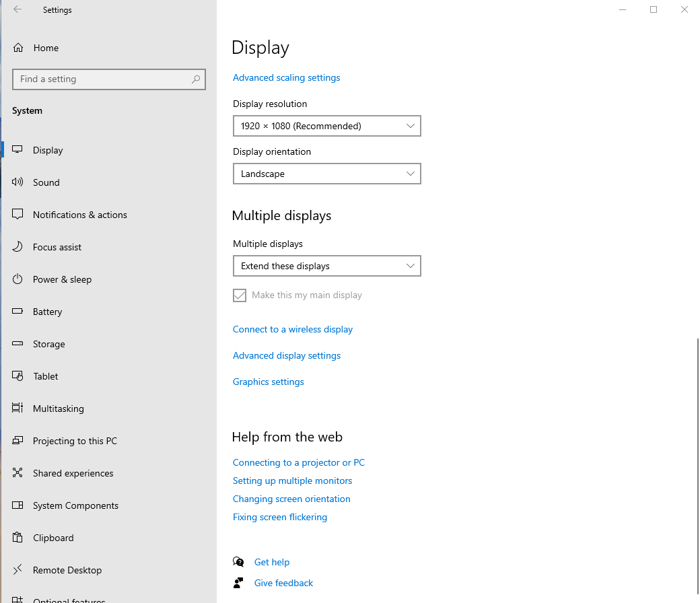Screen dimensions: 700x603
Task: Click the Storage section icon
Action: coord(18,344)
